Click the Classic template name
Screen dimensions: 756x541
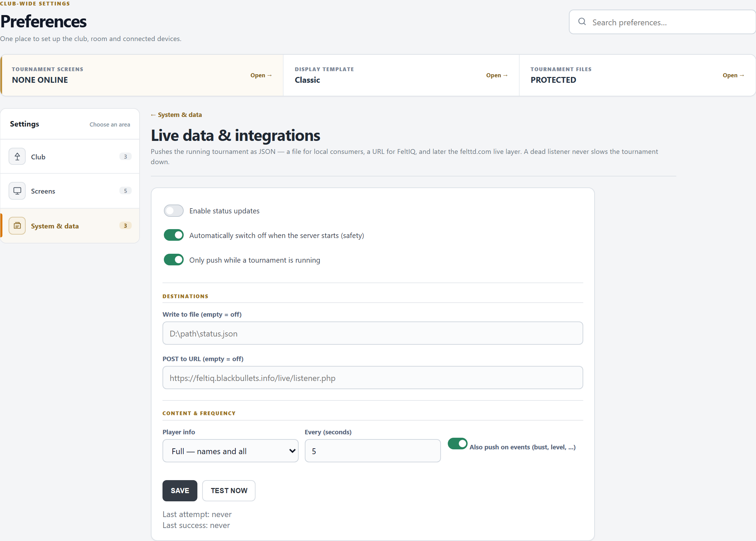[x=308, y=80]
